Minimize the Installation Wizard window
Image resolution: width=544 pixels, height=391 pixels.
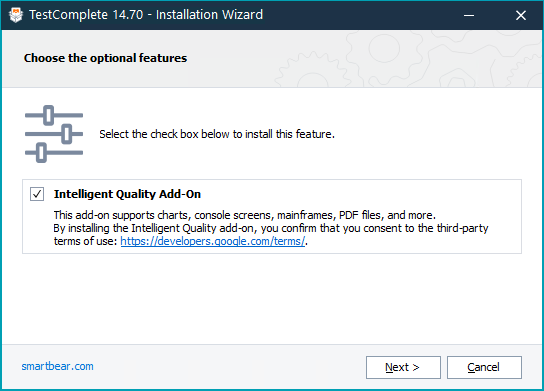click(x=469, y=15)
